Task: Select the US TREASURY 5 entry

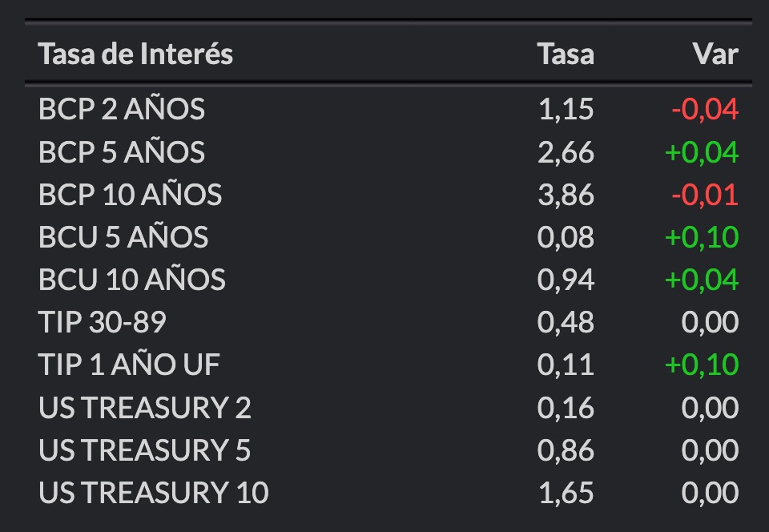Action: pos(388,449)
